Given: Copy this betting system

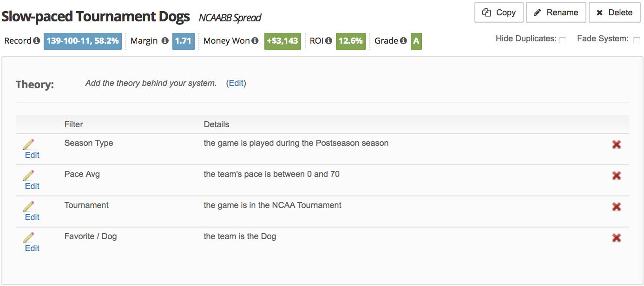Looking at the screenshot, I should click(499, 13).
